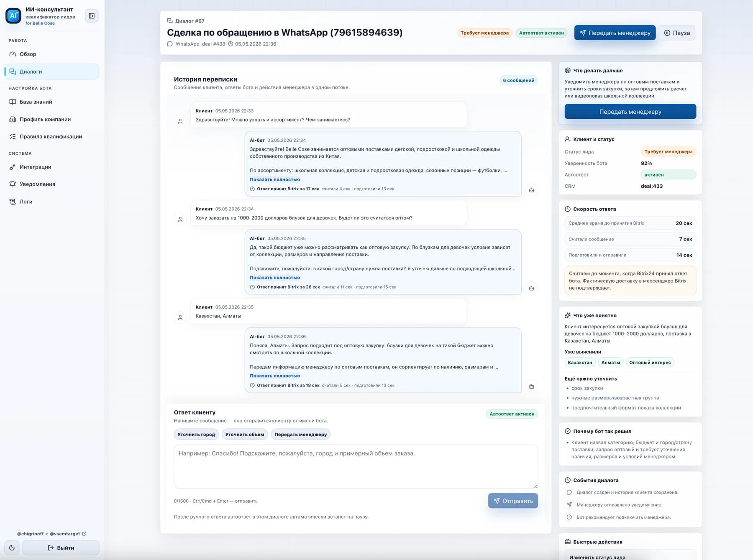
Task: Click the Алматы tag chip
Action: click(611, 363)
